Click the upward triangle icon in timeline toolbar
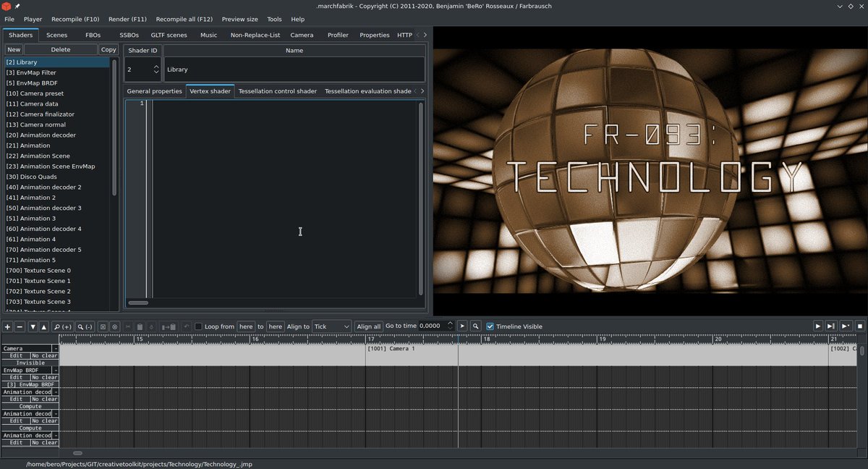The image size is (868, 469). click(44, 326)
